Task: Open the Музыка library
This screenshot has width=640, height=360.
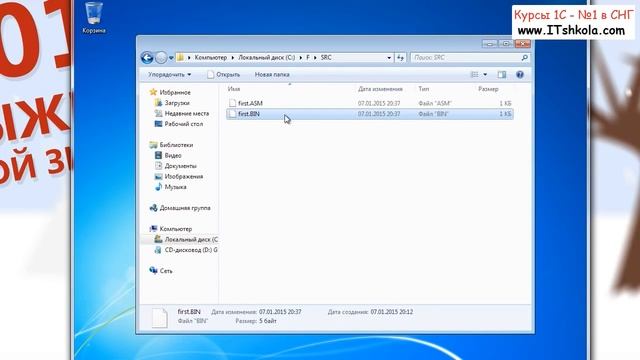Action: point(176,187)
